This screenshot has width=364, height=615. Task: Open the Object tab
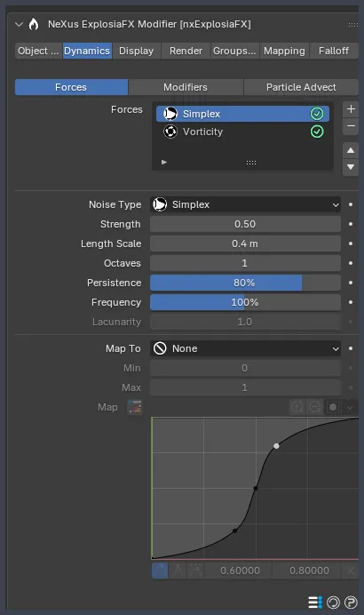pos(38,51)
